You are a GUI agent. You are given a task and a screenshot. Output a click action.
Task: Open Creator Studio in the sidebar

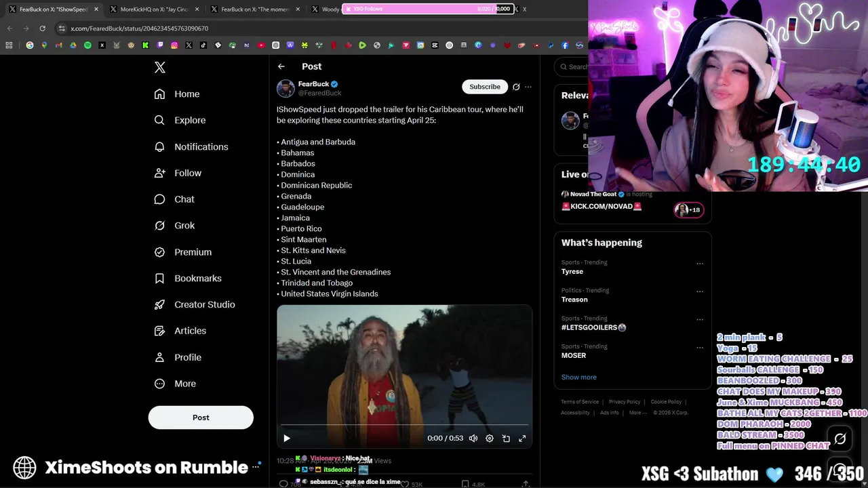[x=195, y=304]
